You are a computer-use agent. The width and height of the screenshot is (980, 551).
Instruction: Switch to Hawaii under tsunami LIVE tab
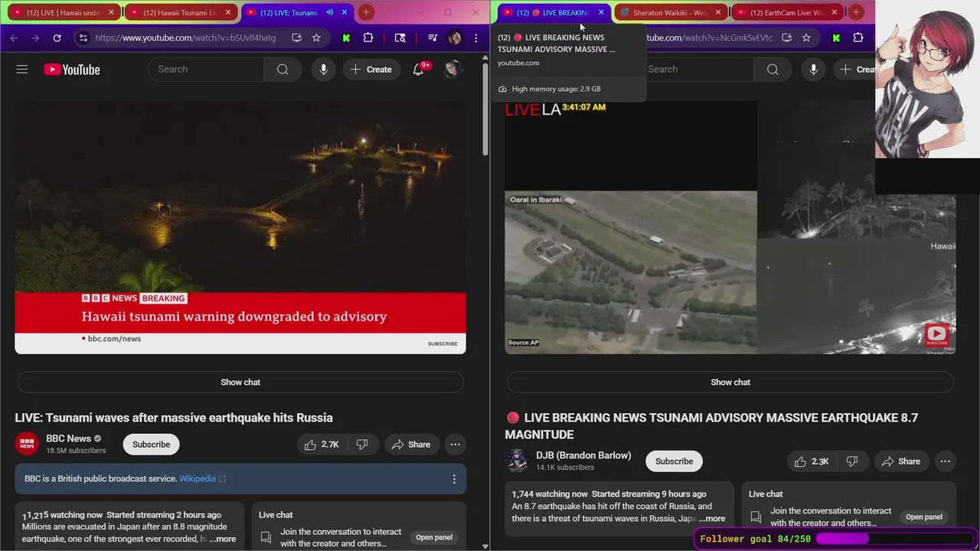pyautogui.click(x=64, y=12)
